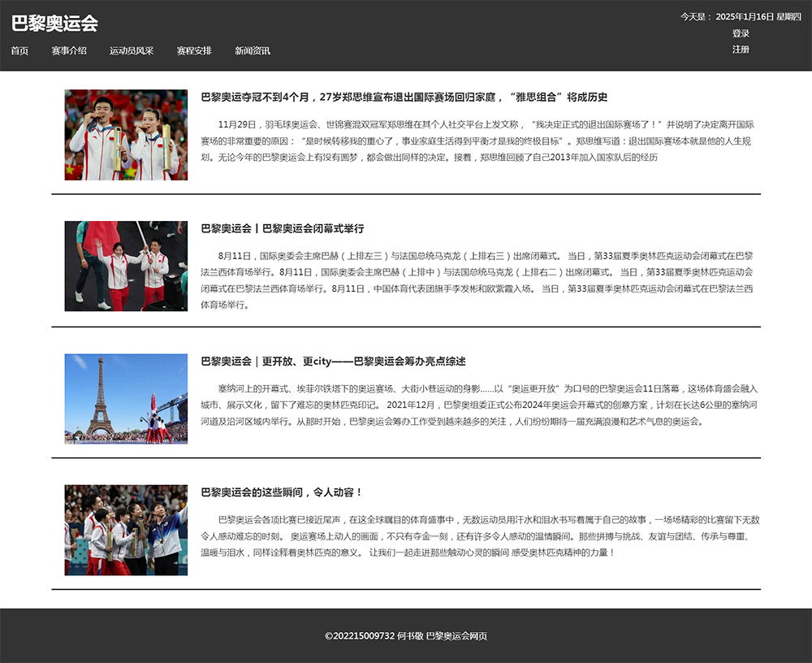Open the Eiffel Tower news thumbnail
Image resolution: width=812 pixels, height=663 pixels.
(x=126, y=399)
